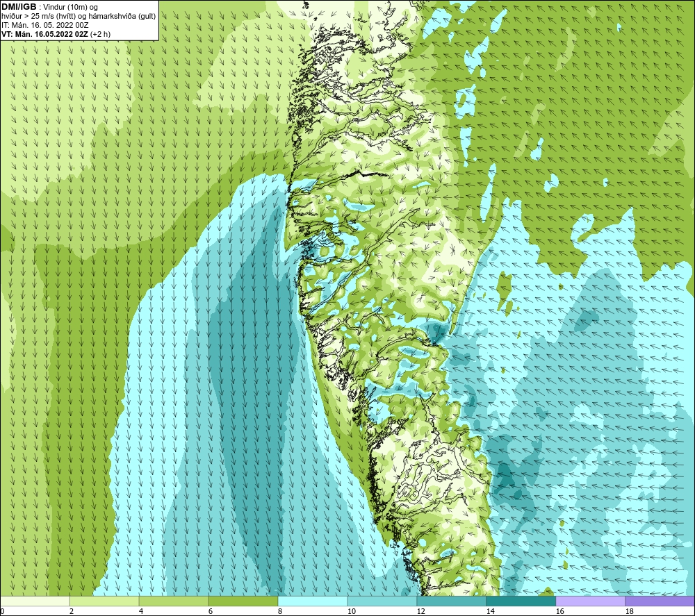Screen dimensions: 695x616
Task: Click the 2-4 m/s light green swatch
Action: (104, 601)
